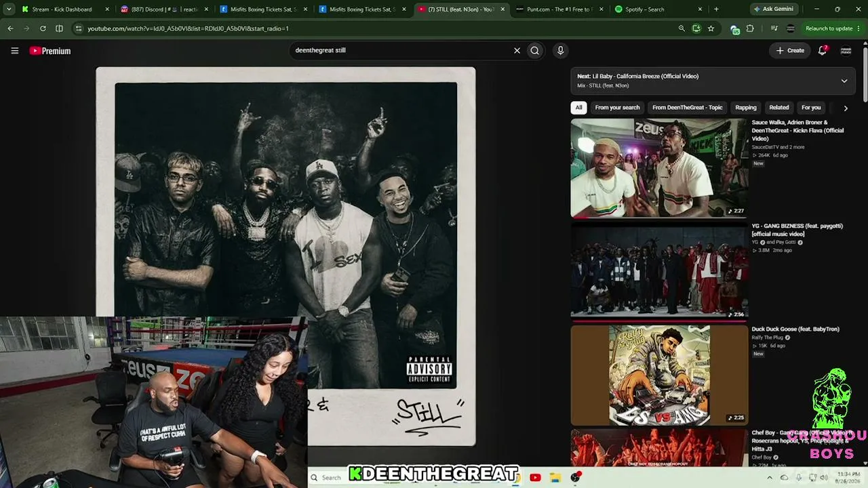Select the 'For you' filter chip
This screenshot has height=488, width=868.
[x=811, y=107]
